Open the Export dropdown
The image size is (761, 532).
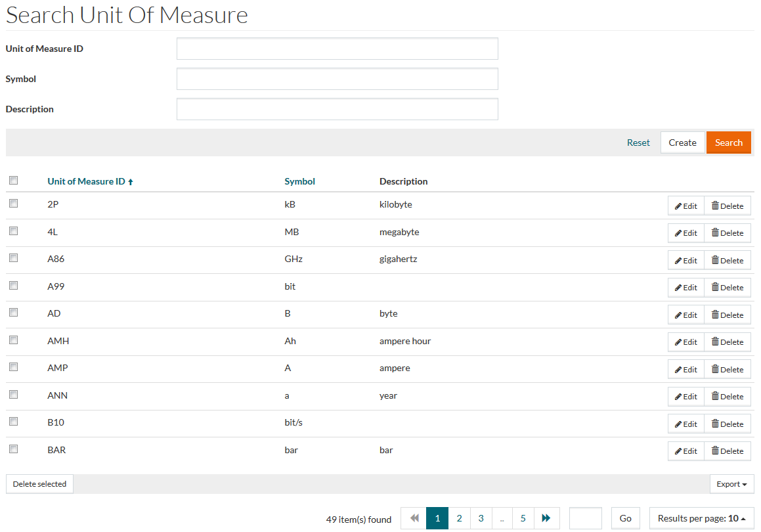(x=731, y=484)
